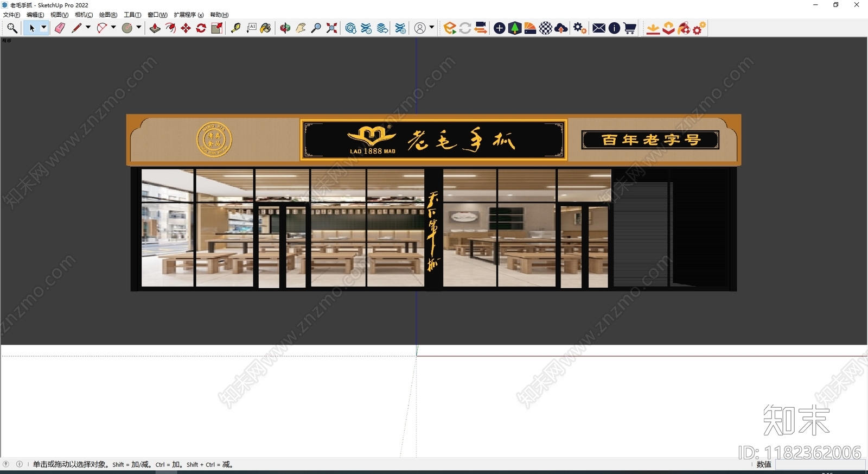Click the orange download arrow plugin icon
This screenshot has height=474, width=868.
pos(653,28)
